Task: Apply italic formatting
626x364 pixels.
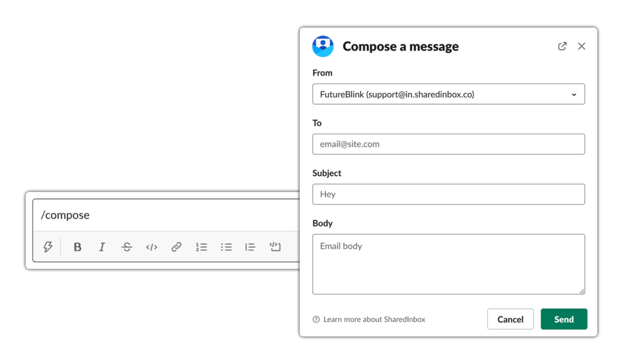Action: click(102, 247)
